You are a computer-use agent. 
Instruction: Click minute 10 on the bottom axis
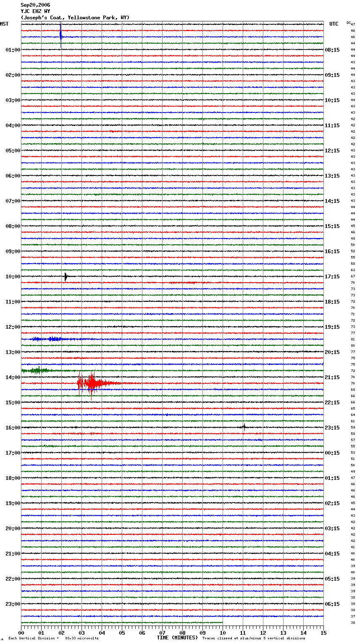[x=223, y=633]
